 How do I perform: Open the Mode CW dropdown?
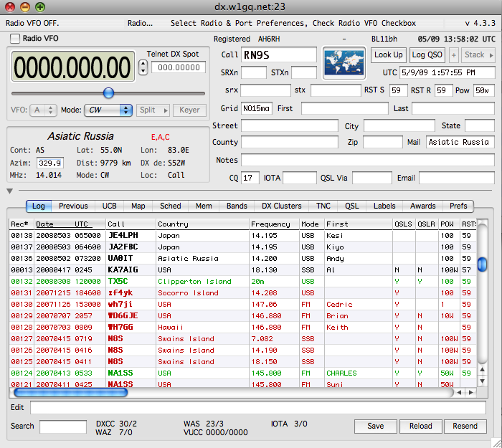tap(108, 110)
